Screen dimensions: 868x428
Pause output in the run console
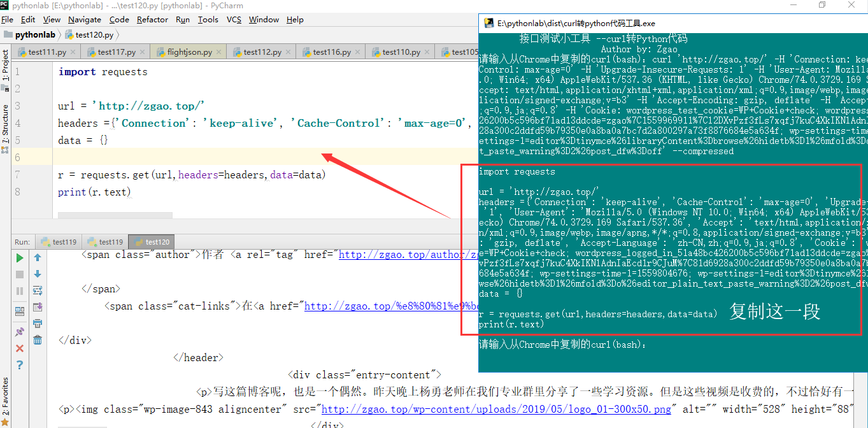click(x=19, y=292)
